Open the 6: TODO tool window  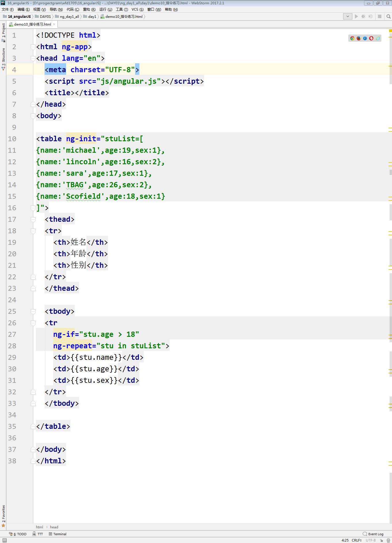tap(18, 534)
